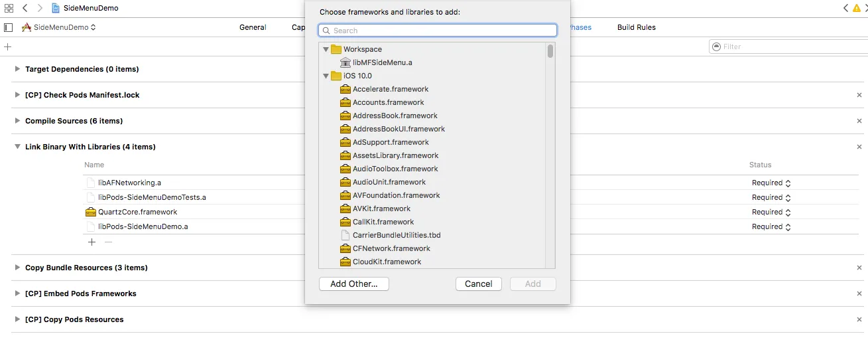This screenshot has width=868, height=340.
Task: Select AudioUnit.framework
Action: pyautogui.click(x=389, y=182)
